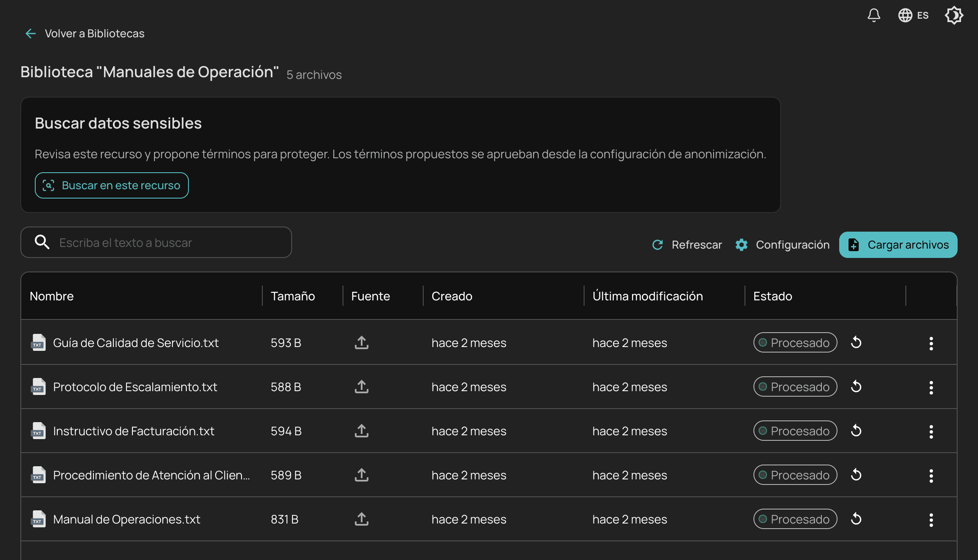978x560 pixels.
Task: Click TXT file icon for Guía de Calidad de Servicio
Action: (x=38, y=342)
